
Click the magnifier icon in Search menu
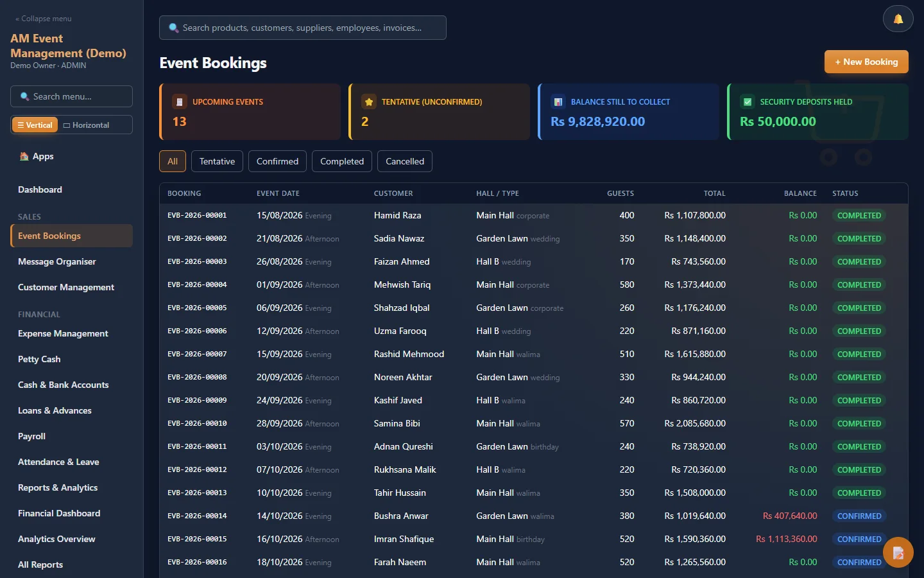(24, 96)
